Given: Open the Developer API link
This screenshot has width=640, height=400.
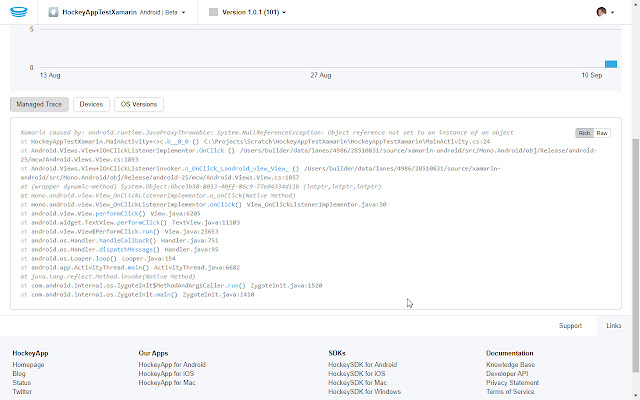Looking at the screenshot, I should pos(507,373).
